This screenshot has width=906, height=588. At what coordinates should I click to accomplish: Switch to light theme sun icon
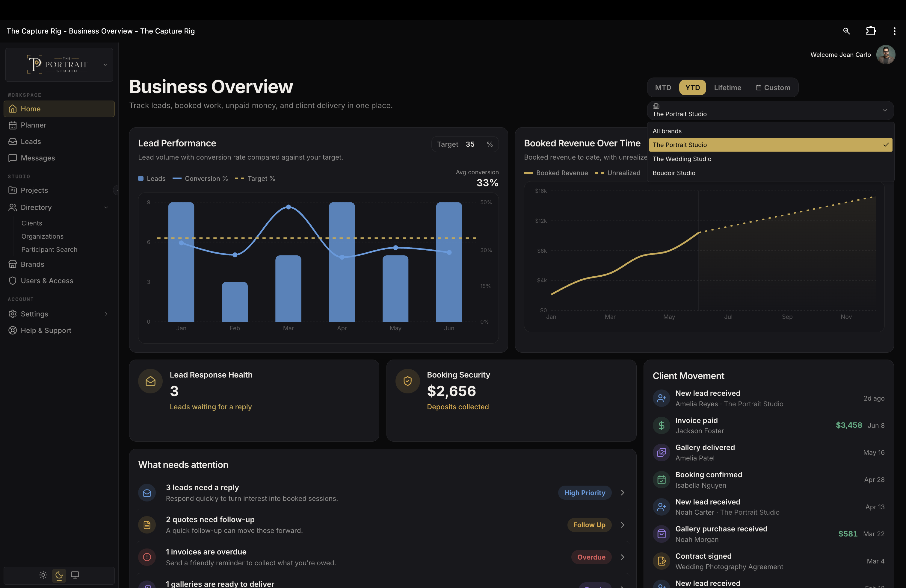click(x=43, y=575)
